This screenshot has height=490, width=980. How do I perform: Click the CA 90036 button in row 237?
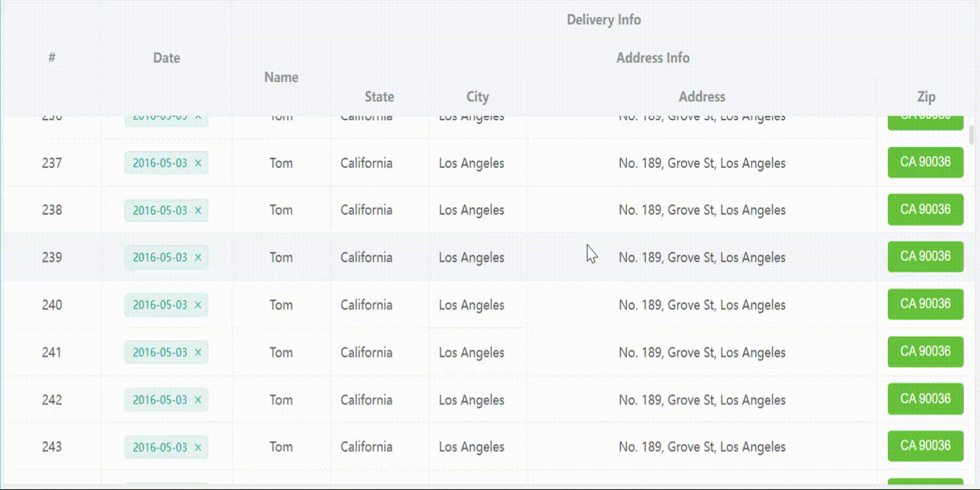pos(925,162)
